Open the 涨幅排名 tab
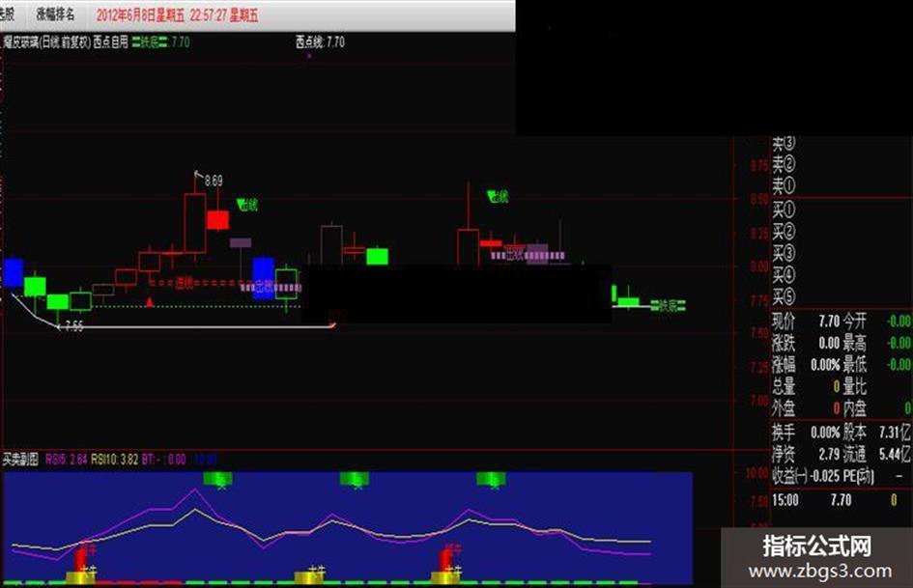913x588 pixels. click(55, 14)
